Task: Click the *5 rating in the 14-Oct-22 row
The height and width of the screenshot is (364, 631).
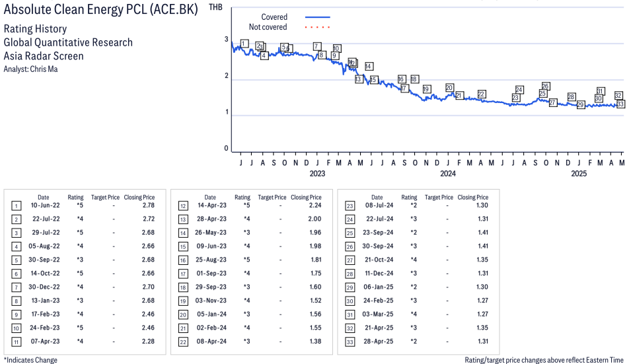Action: [x=80, y=273]
